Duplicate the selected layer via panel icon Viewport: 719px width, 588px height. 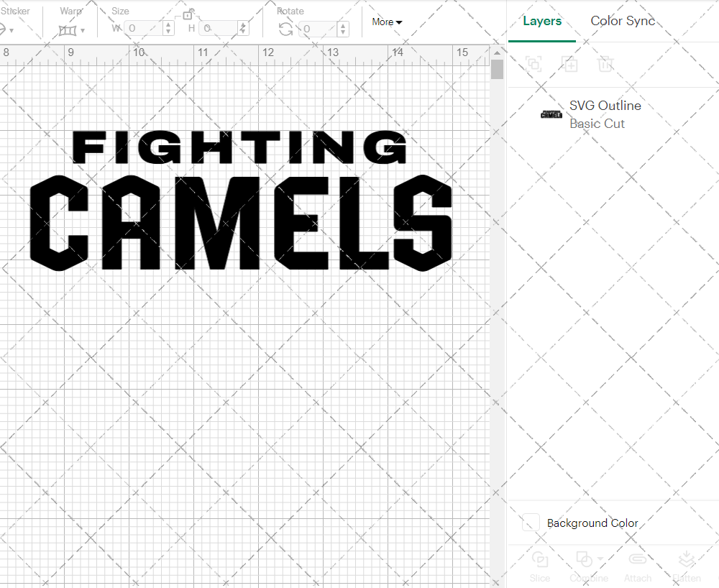(x=569, y=64)
